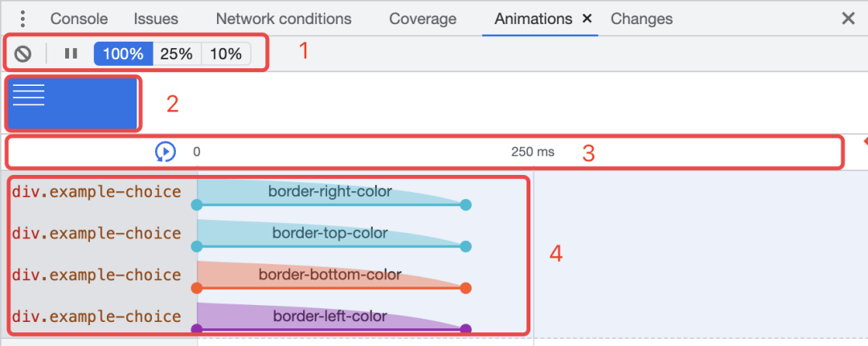Screen dimensions: 868x346
Task: Set playback speed to 10%
Action: [x=226, y=54]
